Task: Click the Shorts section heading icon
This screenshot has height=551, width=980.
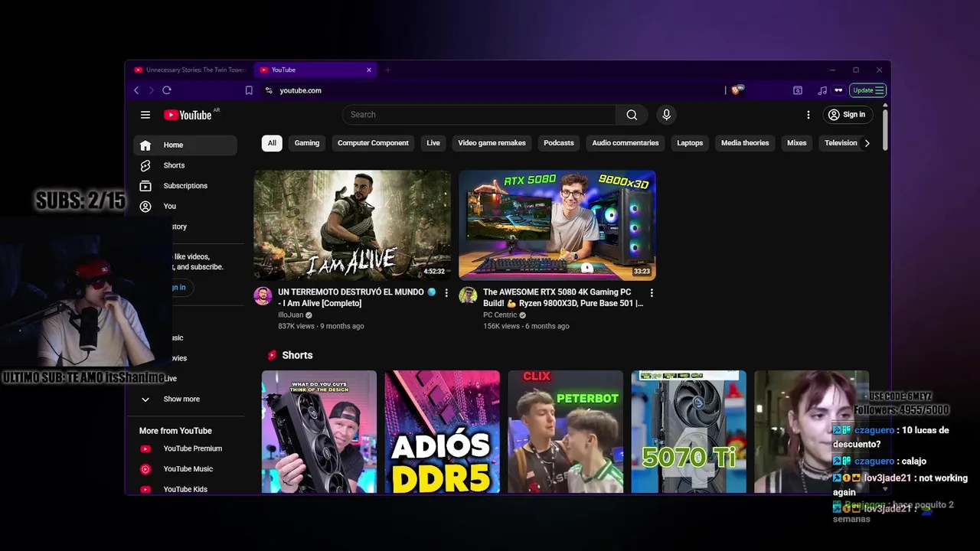Action: [272, 355]
